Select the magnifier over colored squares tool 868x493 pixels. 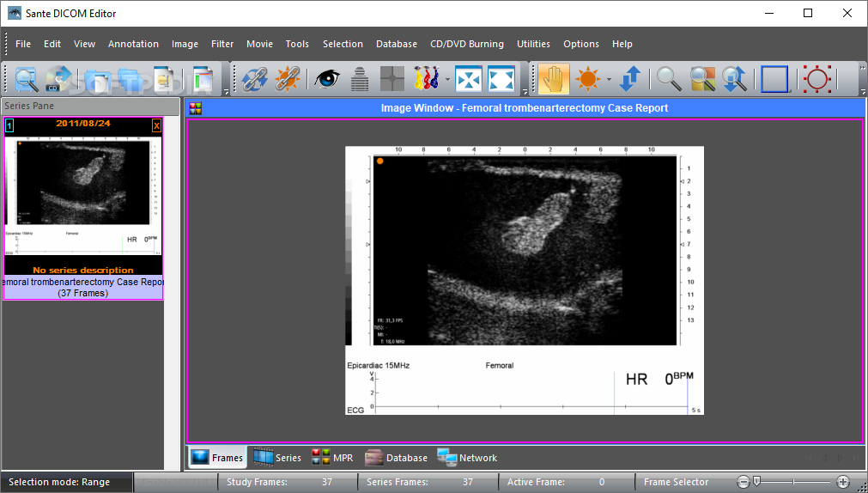pos(702,79)
